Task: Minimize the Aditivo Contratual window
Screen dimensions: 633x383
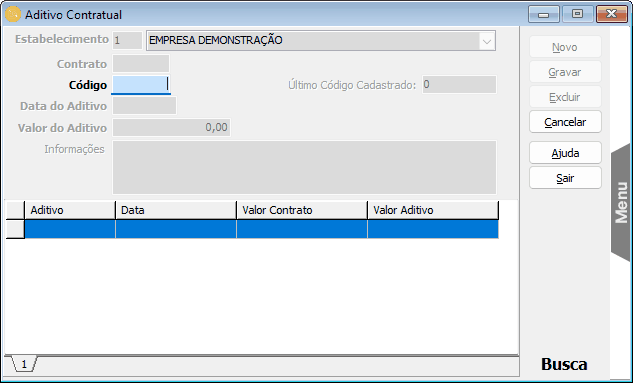Action: pyautogui.click(x=544, y=14)
